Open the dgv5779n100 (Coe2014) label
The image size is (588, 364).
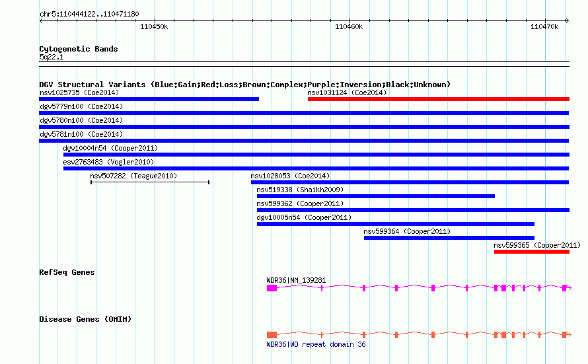(81, 106)
